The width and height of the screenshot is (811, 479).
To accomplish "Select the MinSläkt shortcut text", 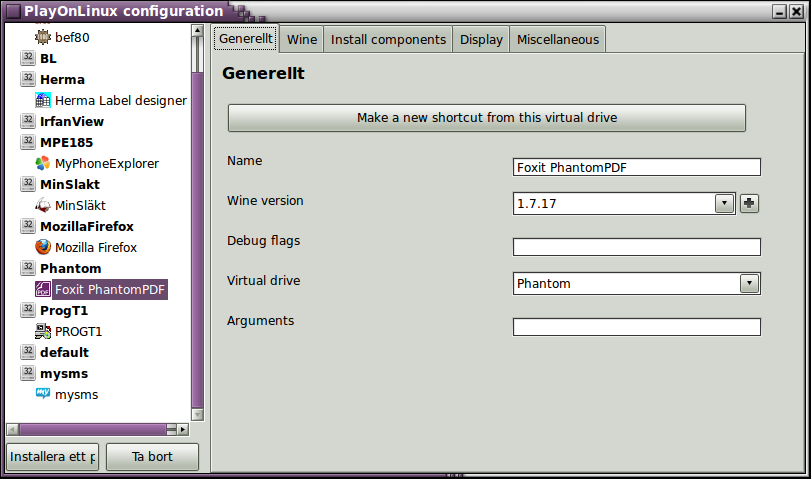I will point(80,205).
